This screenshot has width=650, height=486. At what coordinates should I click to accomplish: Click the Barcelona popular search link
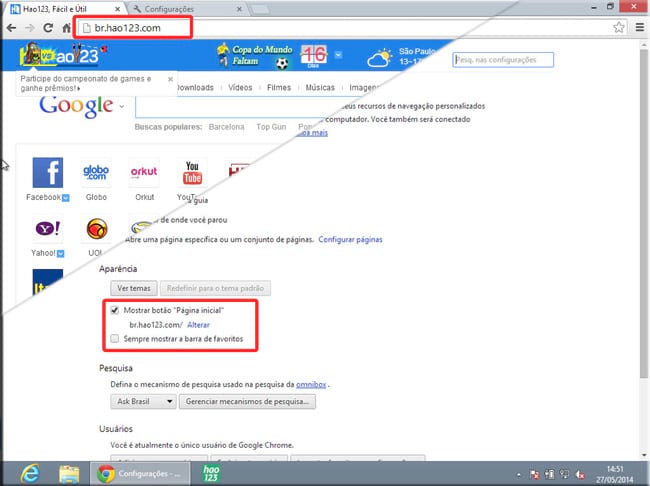pos(226,127)
